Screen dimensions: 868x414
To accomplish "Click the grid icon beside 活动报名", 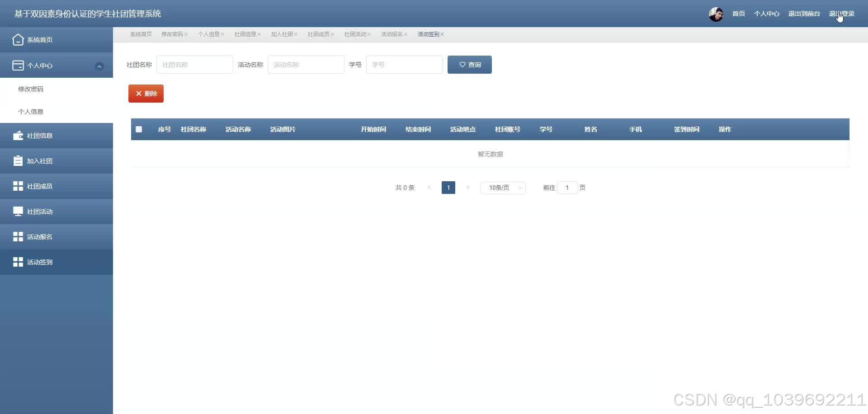I will click(x=18, y=237).
